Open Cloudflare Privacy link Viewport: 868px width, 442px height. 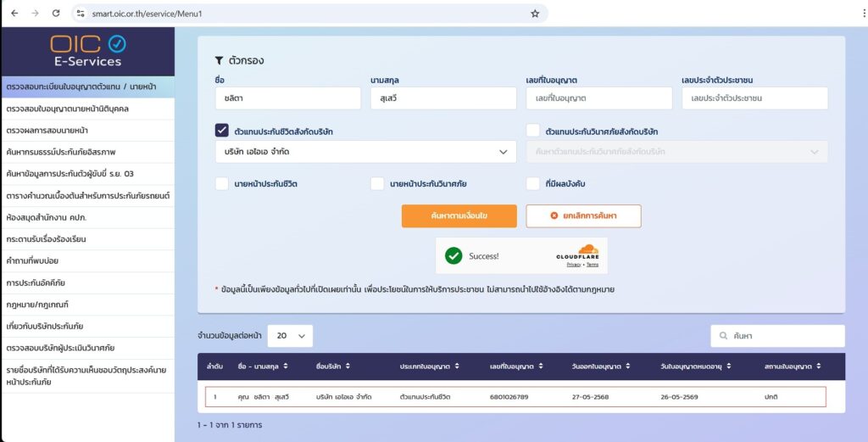tap(573, 266)
